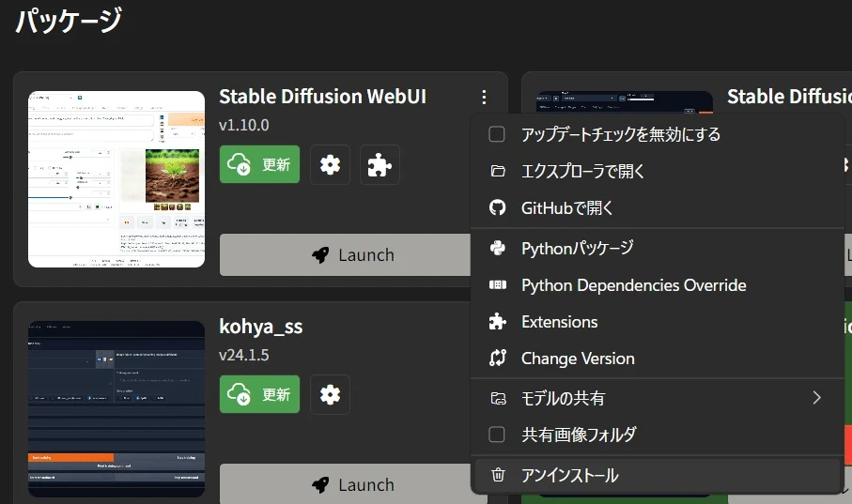Click cloud download icon on WebUI 更新 button

point(239,164)
